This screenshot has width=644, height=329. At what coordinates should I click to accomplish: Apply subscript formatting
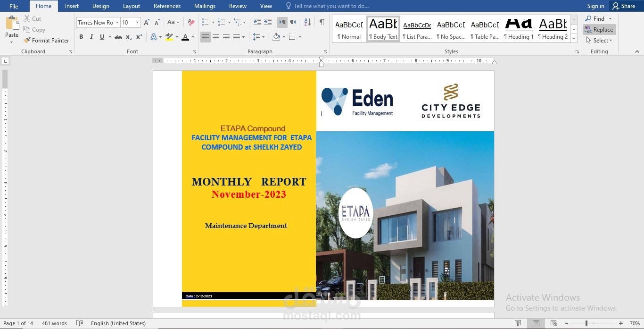click(129, 37)
